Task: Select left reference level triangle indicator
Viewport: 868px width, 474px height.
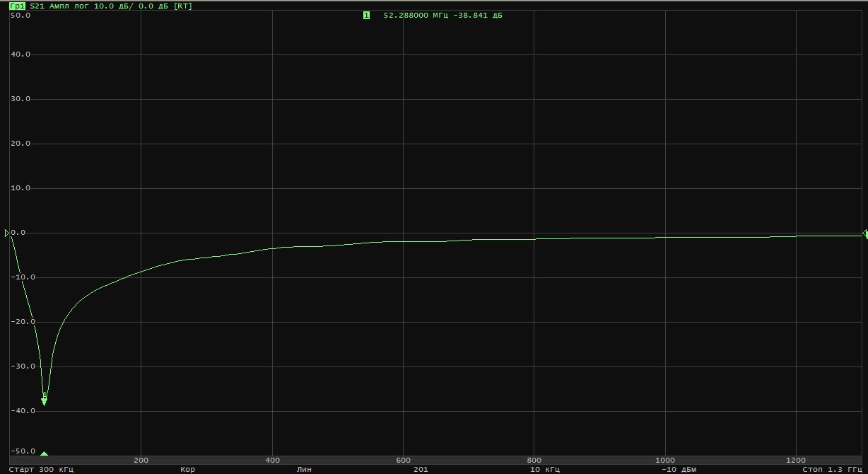Action: coord(7,233)
